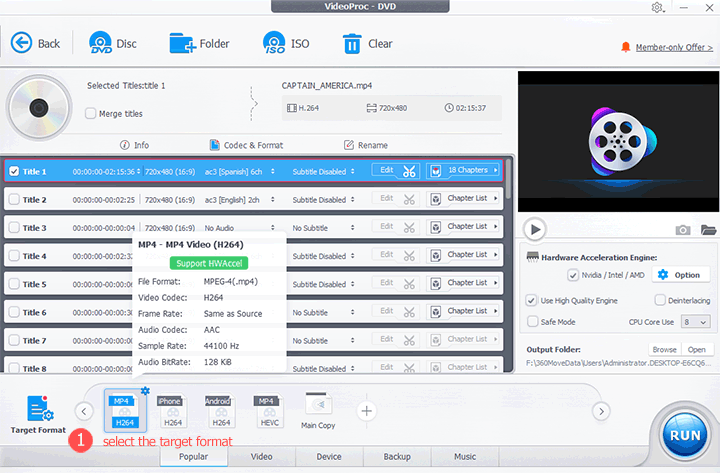The width and height of the screenshot is (720, 473).
Task: Play the video preview
Action: (x=536, y=230)
